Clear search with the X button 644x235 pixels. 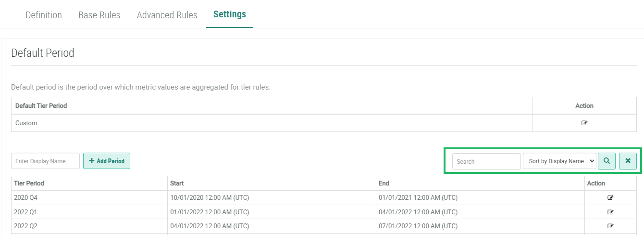[x=628, y=161]
